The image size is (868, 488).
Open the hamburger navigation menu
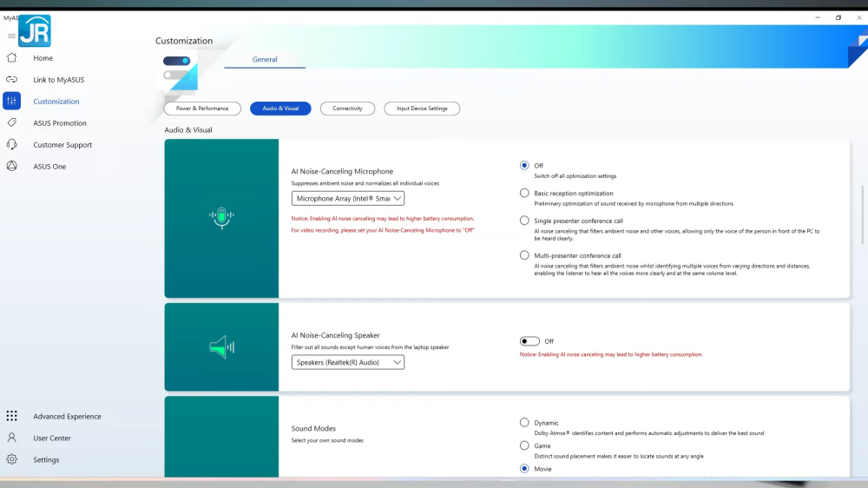tap(11, 36)
